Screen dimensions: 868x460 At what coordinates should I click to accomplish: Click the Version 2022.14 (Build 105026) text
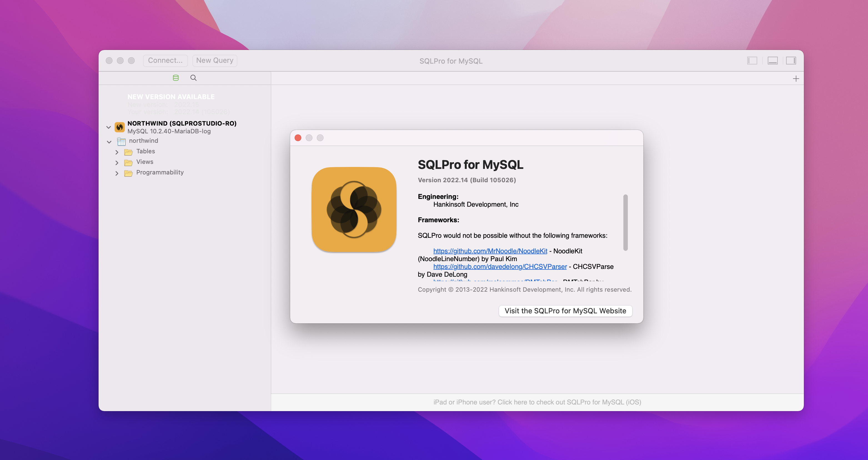tap(467, 180)
